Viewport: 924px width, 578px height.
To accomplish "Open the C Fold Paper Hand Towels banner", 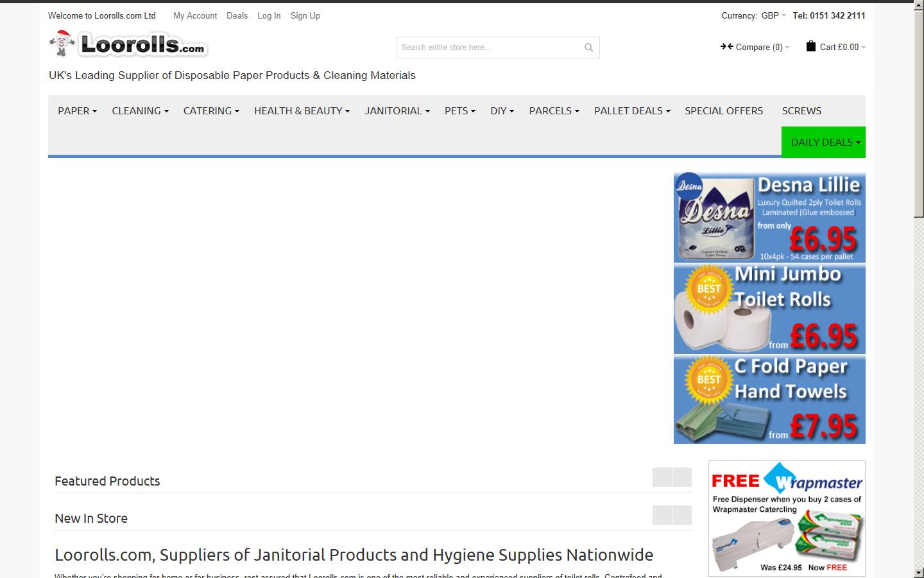I will (x=769, y=399).
